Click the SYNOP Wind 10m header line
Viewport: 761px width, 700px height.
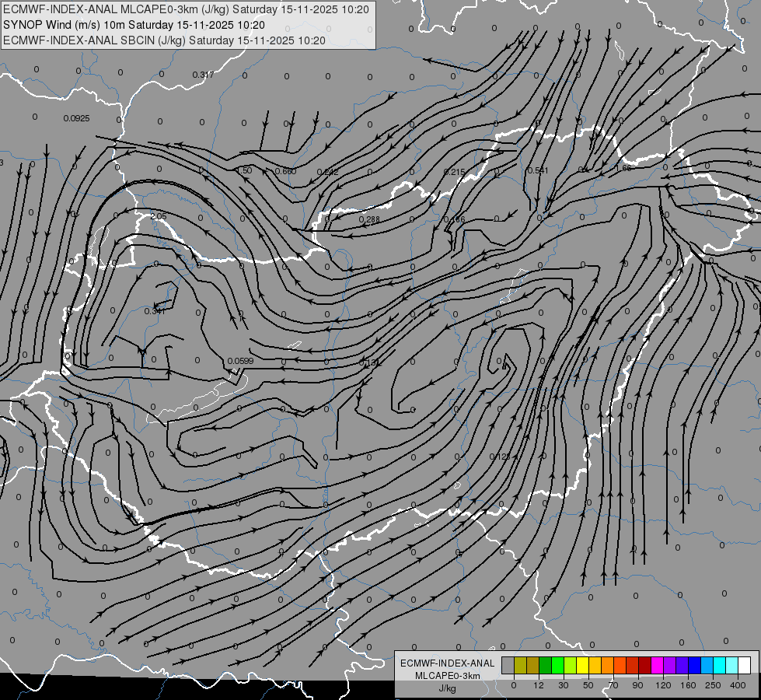click(x=134, y=25)
